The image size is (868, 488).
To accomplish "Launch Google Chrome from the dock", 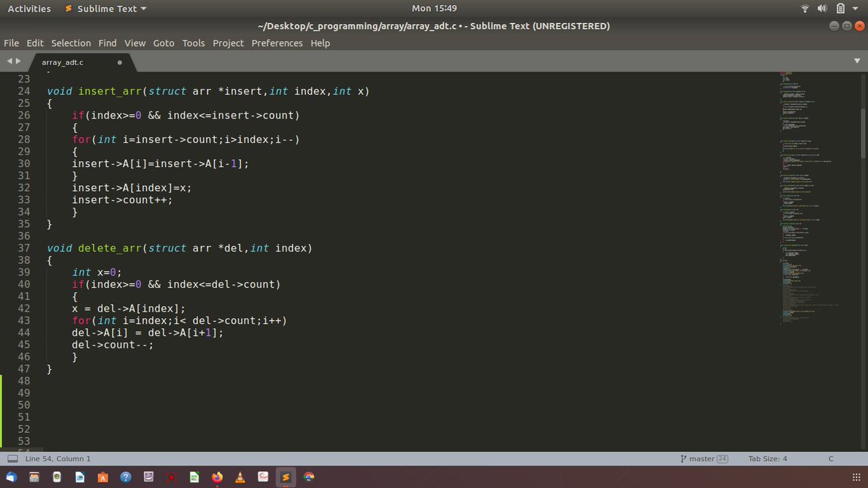I will click(x=309, y=477).
